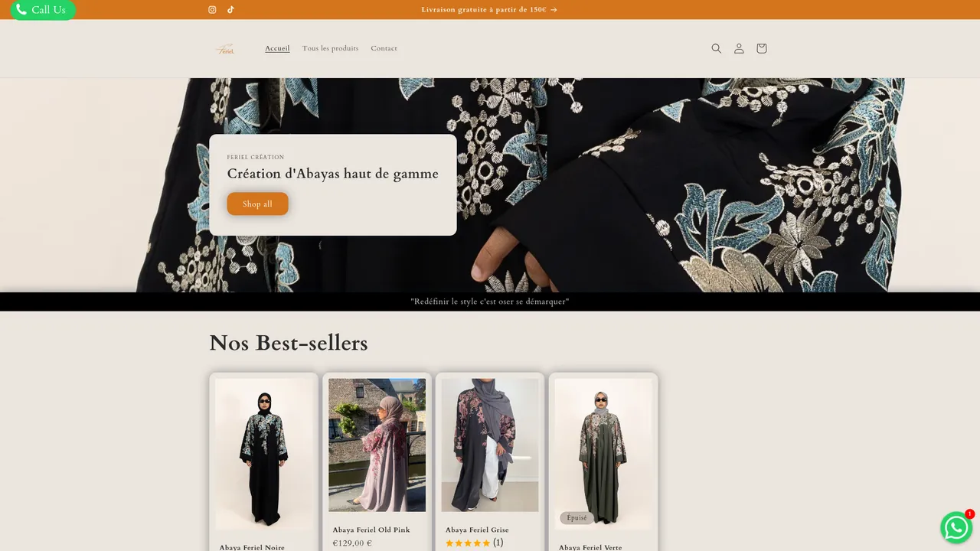This screenshot has width=980, height=551.
Task: Click Abaya Feriel Noire title
Action: [x=252, y=547]
